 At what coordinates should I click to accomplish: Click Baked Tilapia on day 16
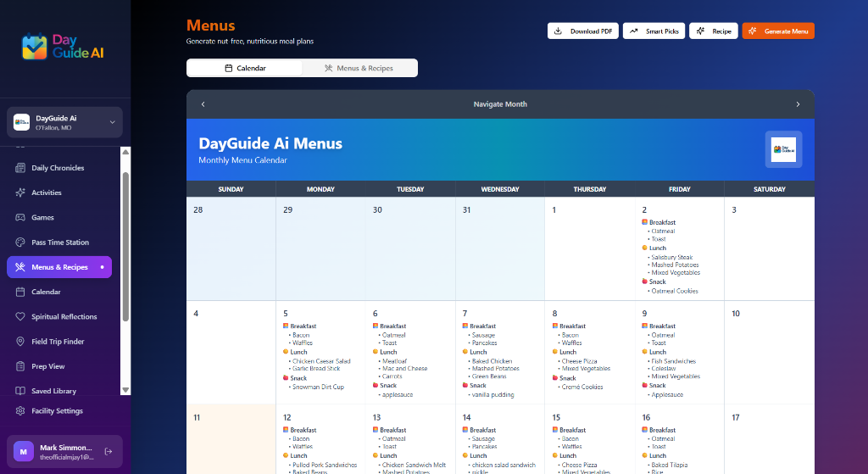point(668,466)
